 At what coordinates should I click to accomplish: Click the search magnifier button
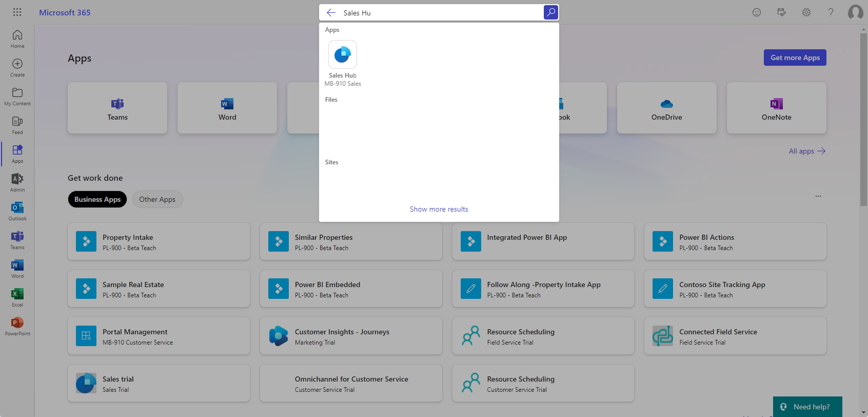point(551,12)
